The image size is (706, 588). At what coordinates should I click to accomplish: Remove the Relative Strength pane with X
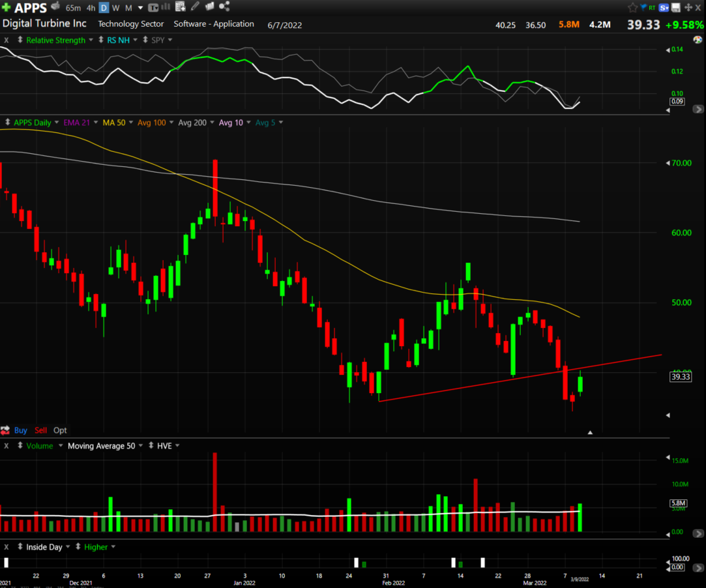pyautogui.click(x=7, y=40)
